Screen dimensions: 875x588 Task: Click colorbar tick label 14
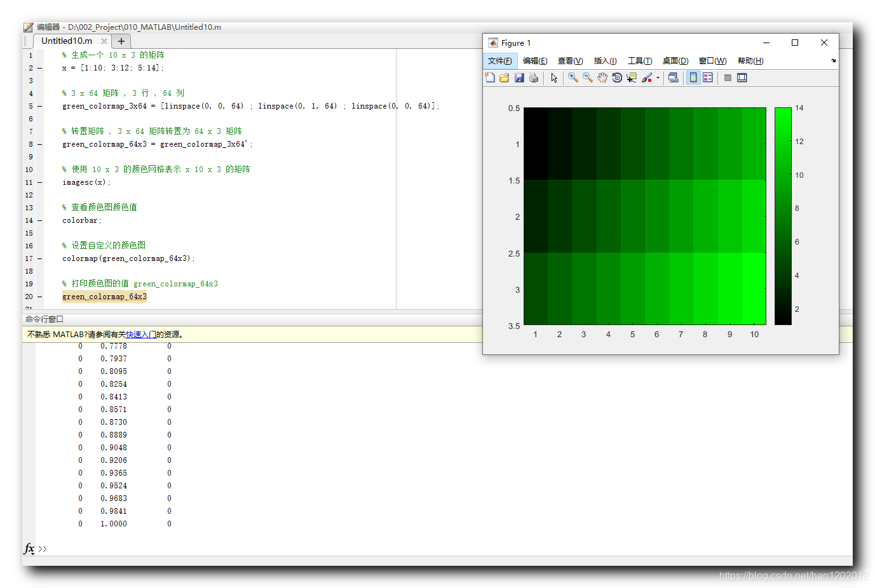click(x=799, y=108)
